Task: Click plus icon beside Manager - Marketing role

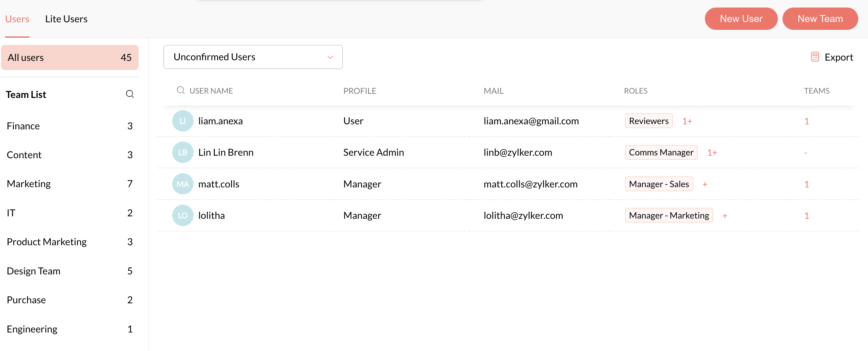Action: [724, 216]
